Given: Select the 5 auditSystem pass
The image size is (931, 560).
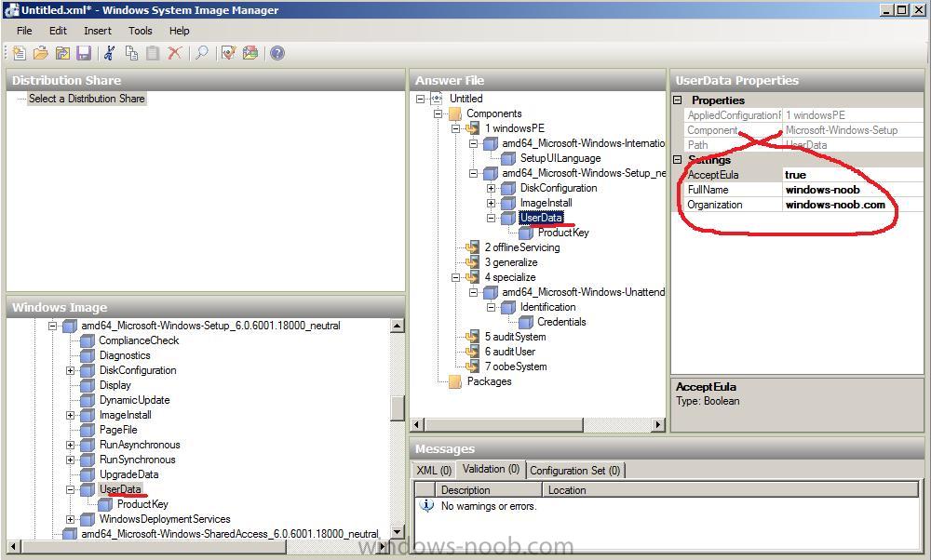Looking at the screenshot, I should pos(516,337).
